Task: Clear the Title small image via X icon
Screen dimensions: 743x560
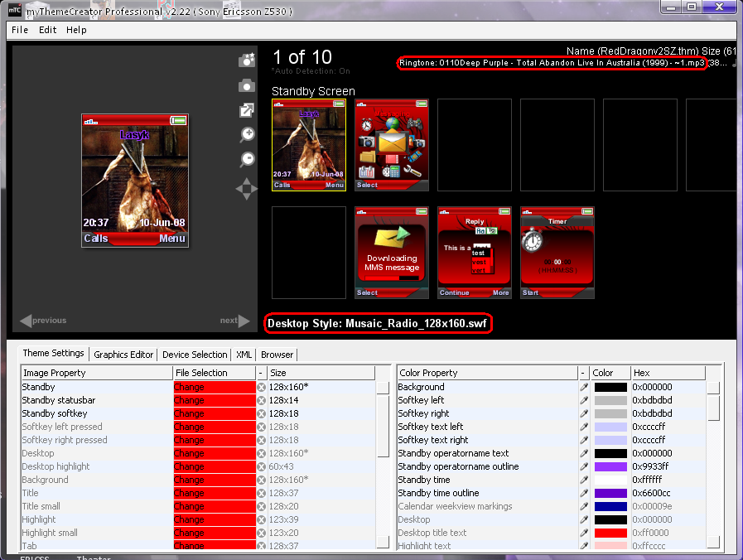Action: pos(261,506)
